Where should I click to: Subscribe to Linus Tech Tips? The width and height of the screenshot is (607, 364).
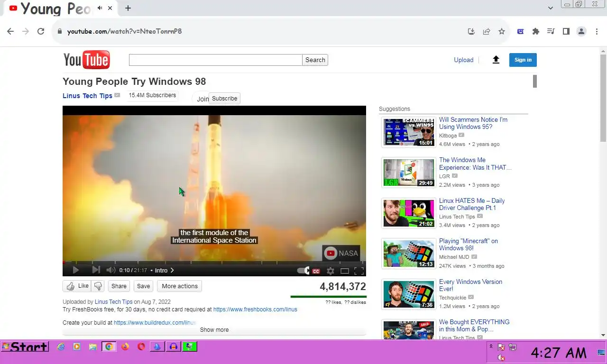224,98
